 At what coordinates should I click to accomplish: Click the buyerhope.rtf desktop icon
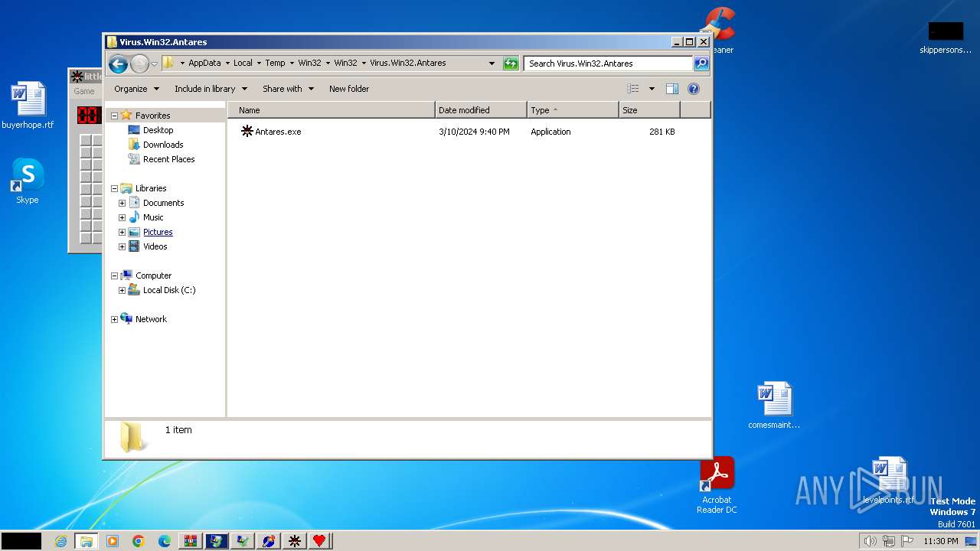pos(28,106)
